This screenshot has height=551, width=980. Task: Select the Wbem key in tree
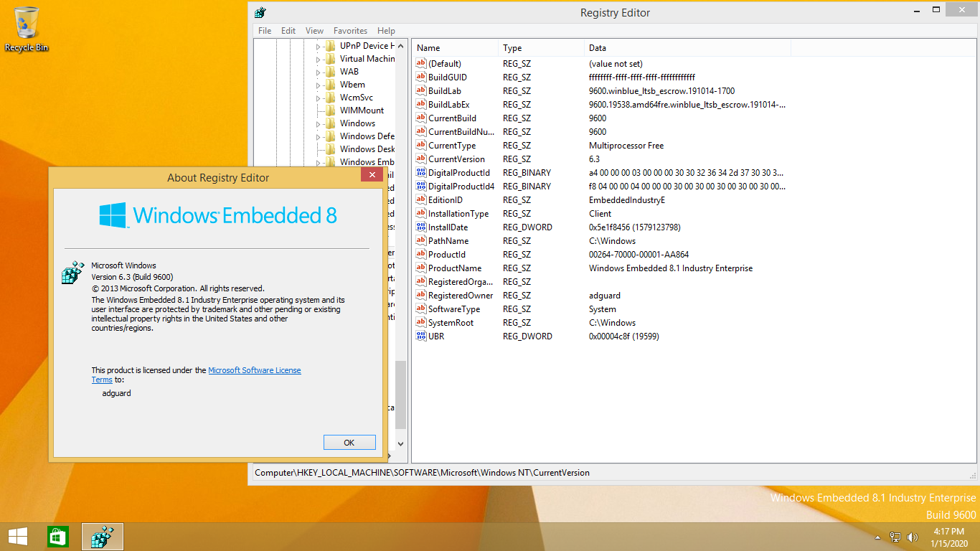click(352, 85)
